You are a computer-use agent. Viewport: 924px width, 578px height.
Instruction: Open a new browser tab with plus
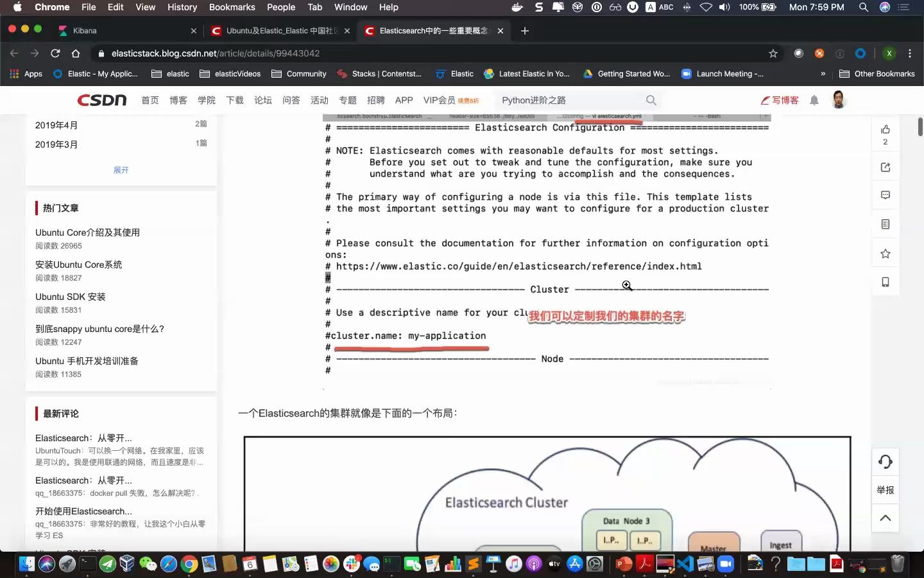[525, 31]
